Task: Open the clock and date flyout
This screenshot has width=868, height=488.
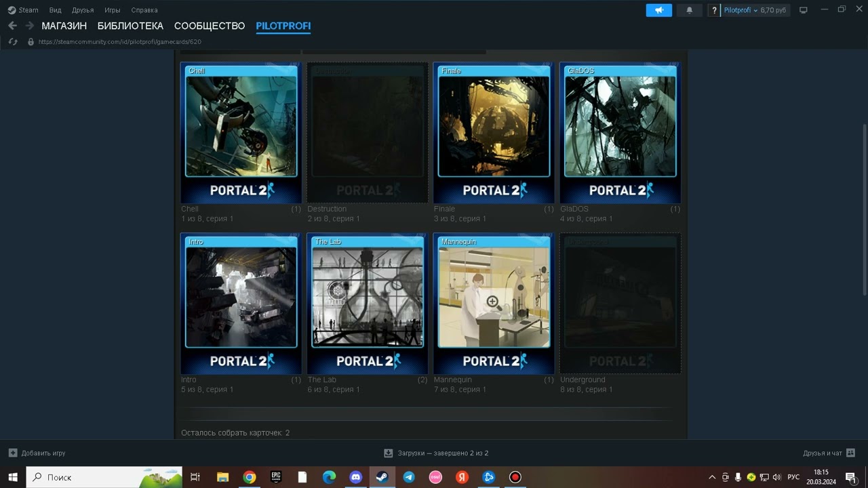Action: [x=821, y=477]
